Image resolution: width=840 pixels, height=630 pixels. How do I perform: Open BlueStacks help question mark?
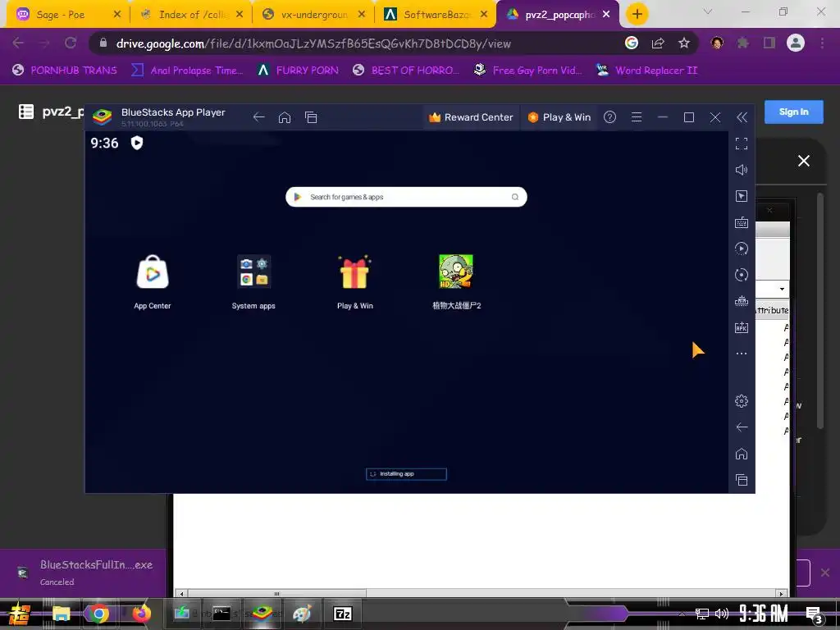609,117
